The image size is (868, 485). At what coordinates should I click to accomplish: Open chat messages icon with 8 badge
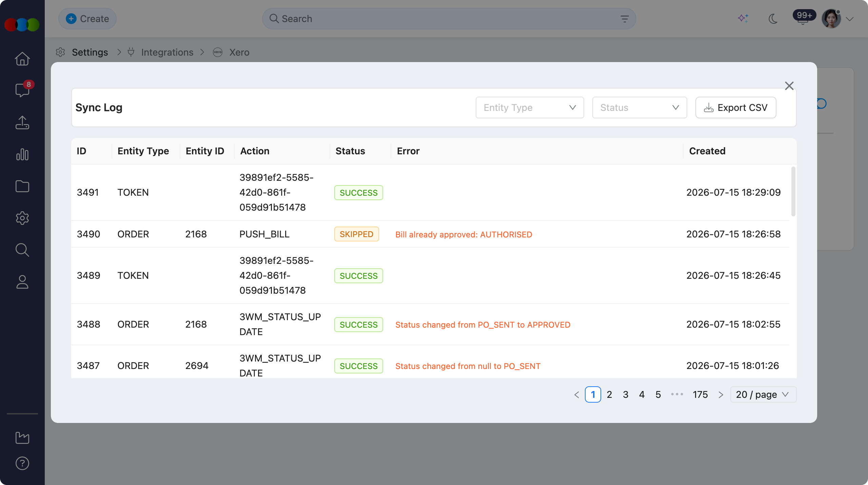tap(22, 90)
